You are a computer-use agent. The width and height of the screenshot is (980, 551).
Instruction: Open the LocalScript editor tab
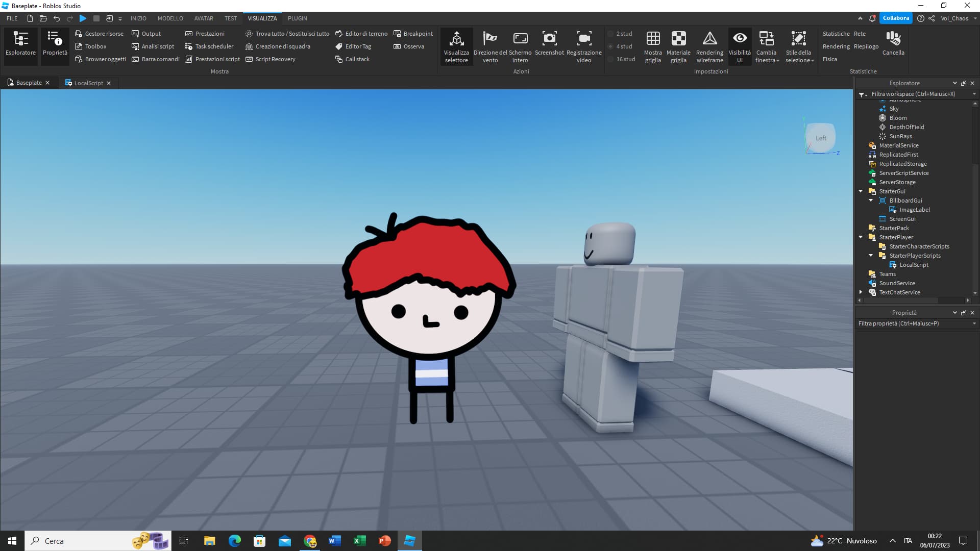[x=88, y=83]
